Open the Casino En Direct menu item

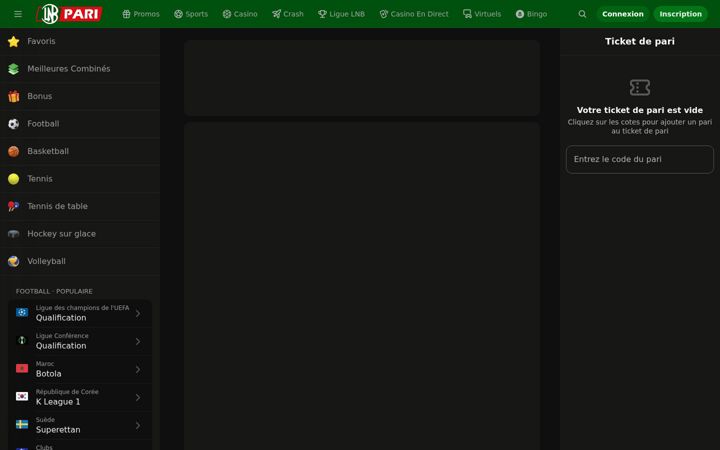click(x=414, y=14)
